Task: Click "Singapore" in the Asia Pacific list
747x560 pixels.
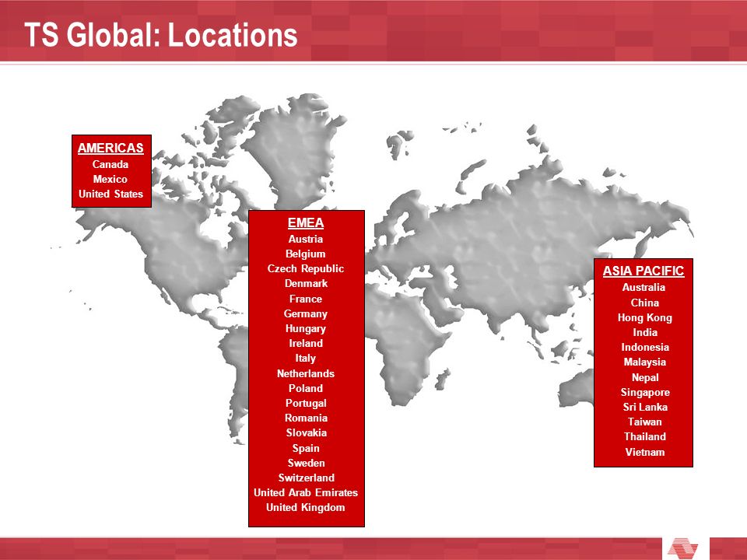Action: [645, 392]
